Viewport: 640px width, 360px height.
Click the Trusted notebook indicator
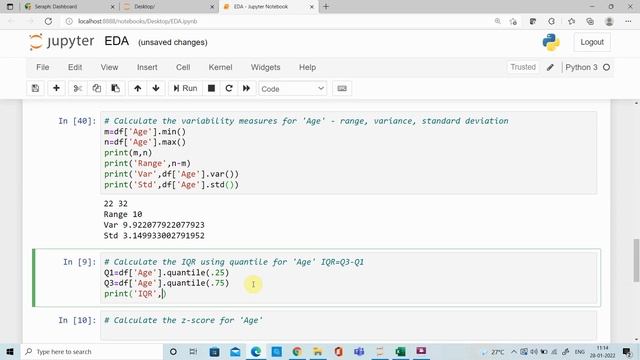point(523,67)
